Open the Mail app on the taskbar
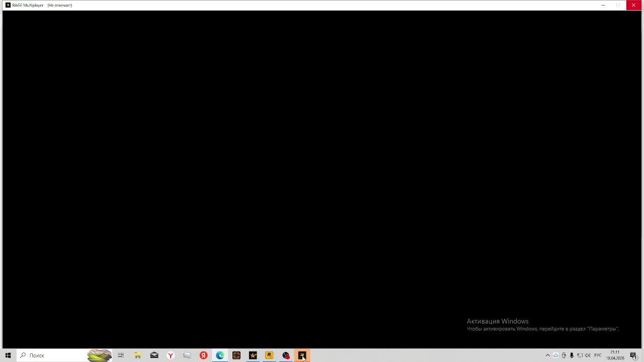This screenshot has width=644, height=362. [x=154, y=355]
